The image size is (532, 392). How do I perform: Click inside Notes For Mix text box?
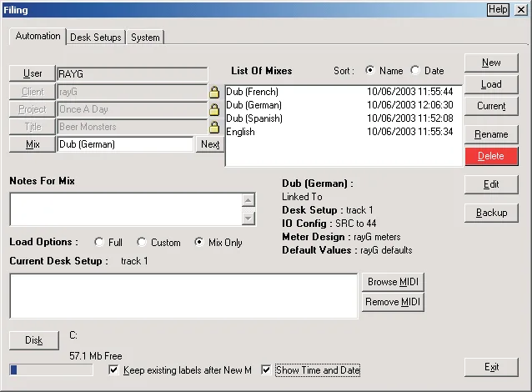pos(126,209)
